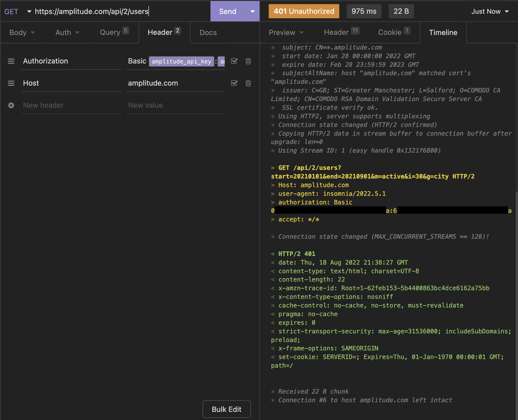Open the GET method dropdown
518x420 pixels.
pos(17,11)
